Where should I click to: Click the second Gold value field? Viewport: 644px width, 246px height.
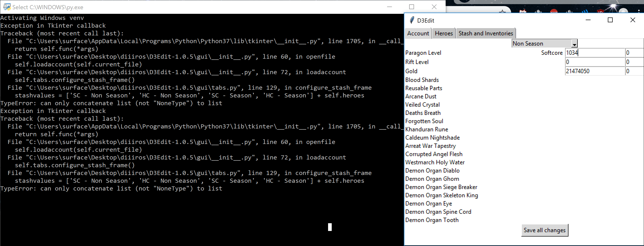pos(635,71)
